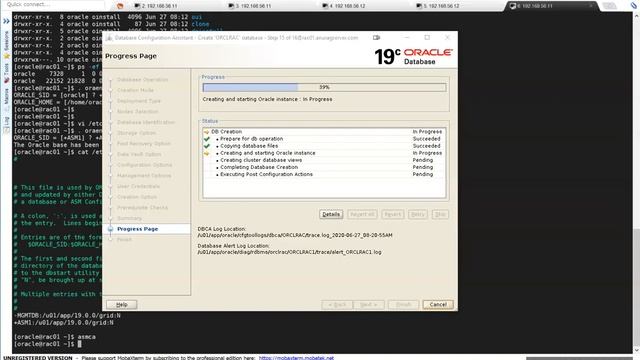Select Creating and starting Oracle instance row
The height and width of the screenshot is (360, 640).
(x=324, y=153)
